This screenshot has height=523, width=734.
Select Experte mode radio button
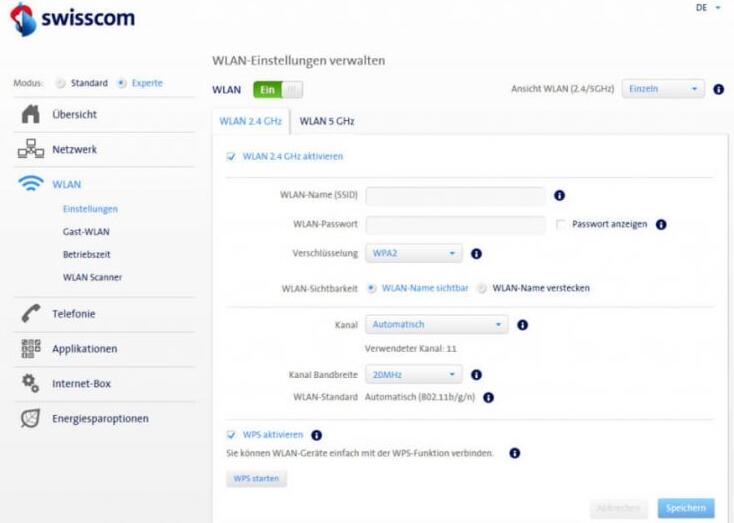[x=122, y=83]
